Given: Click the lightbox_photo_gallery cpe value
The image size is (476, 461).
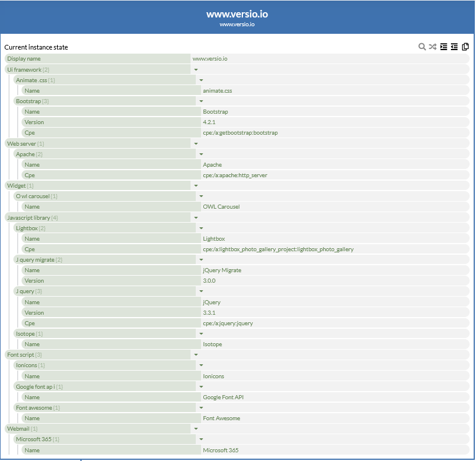Looking at the screenshot, I should point(278,249).
